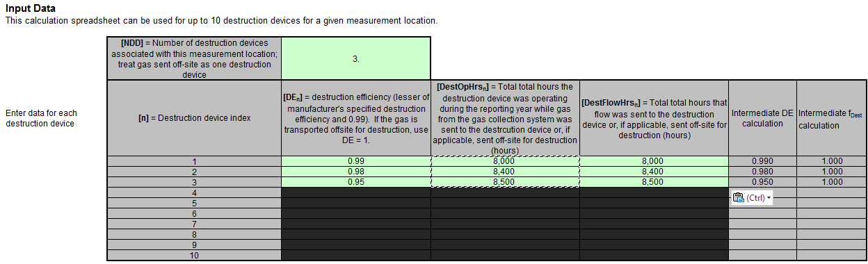Click DestOpHrs cell with 8,500
Viewport: 868px width, 264px height.
point(505,182)
